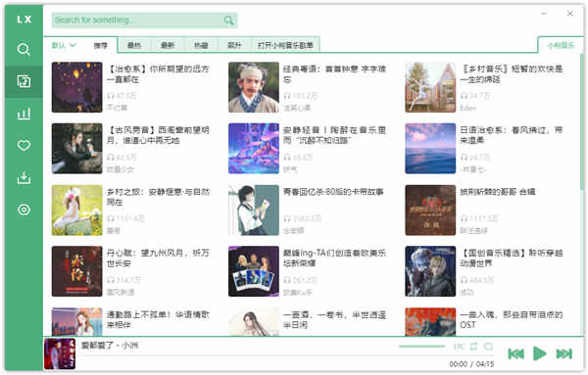The image size is (588, 375).
Task: Click title '翻唱ing-TA们创造着欧美乐坛新荣耀'
Action: coord(335,258)
